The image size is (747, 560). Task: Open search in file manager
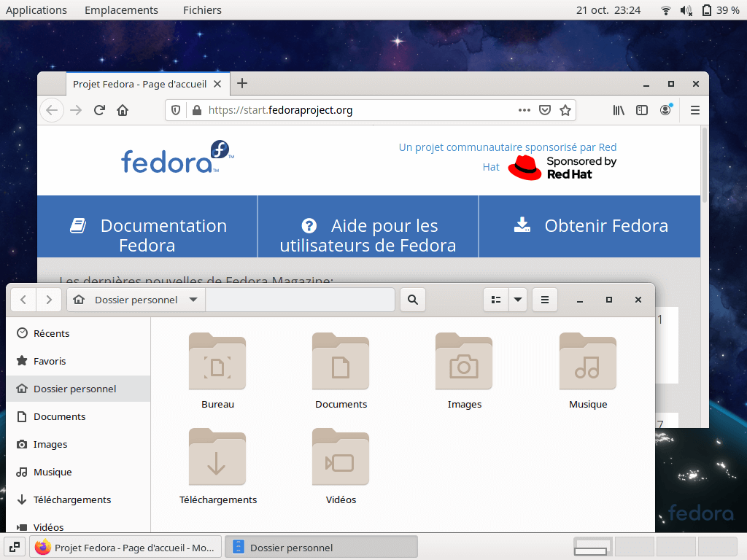[413, 300]
